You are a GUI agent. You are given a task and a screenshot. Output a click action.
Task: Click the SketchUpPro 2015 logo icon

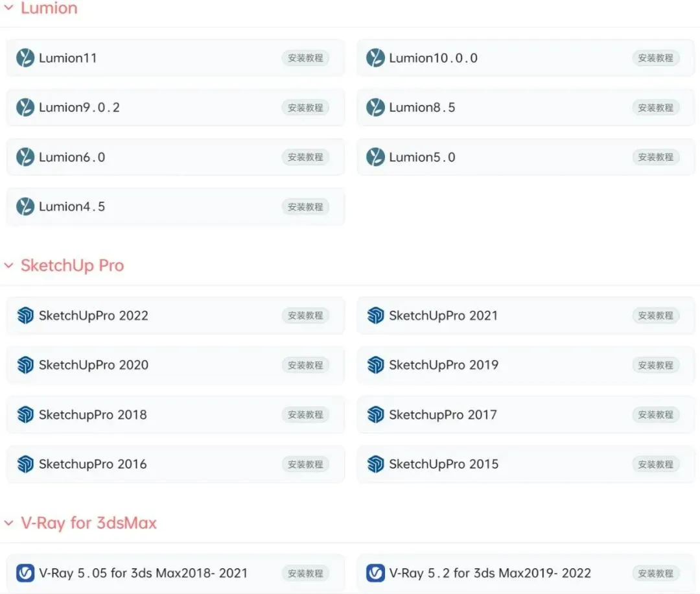[375, 464]
